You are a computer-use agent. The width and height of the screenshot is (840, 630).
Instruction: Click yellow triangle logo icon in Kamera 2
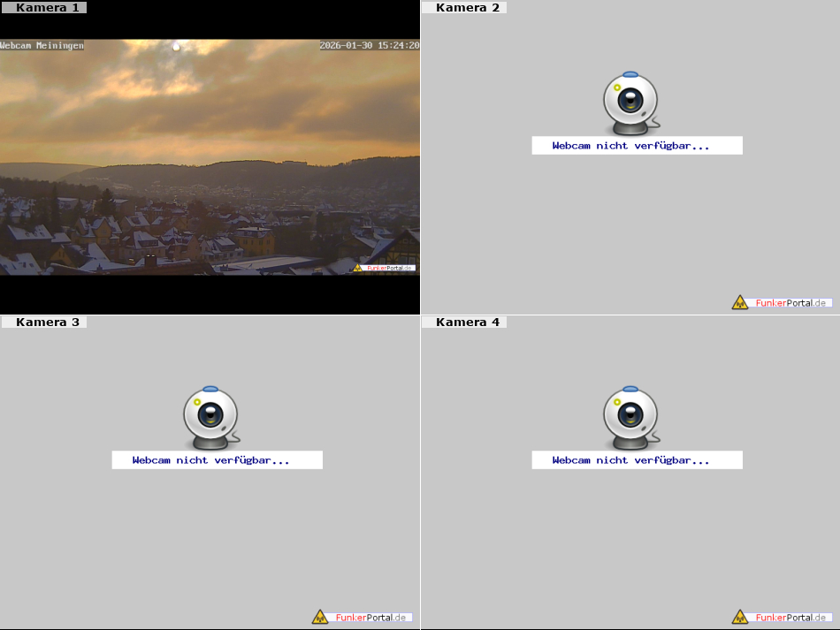[740, 302]
